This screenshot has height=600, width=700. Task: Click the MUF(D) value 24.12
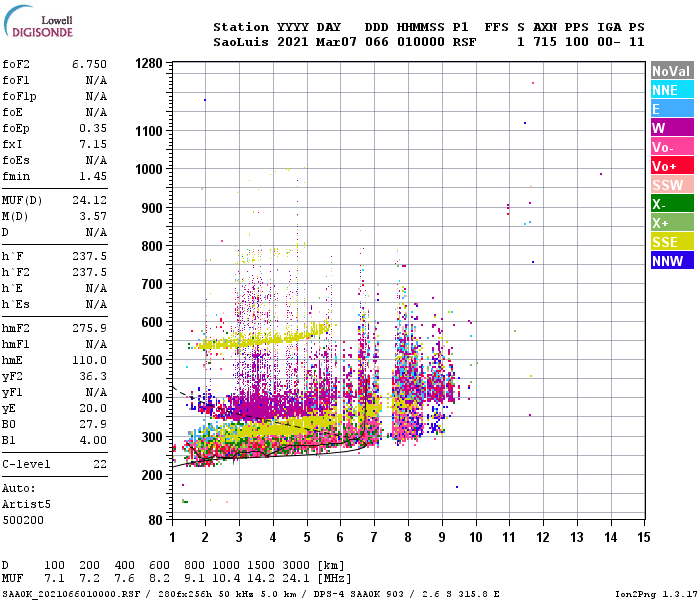click(89, 200)
